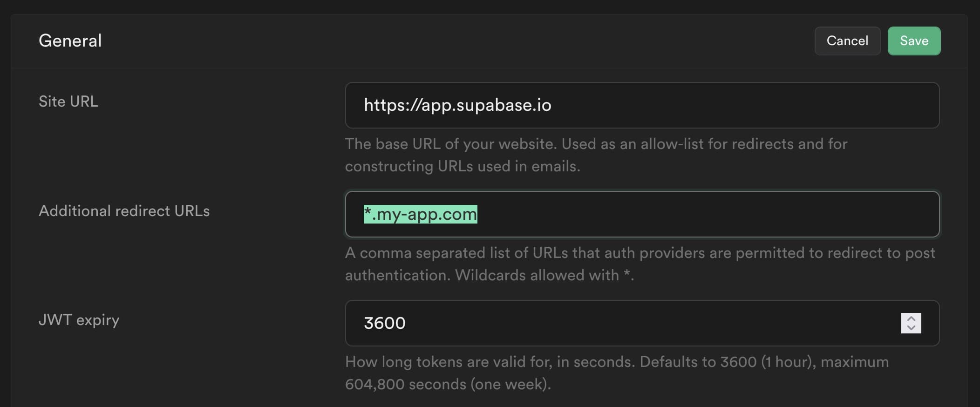980x407 pixels.
Task: Click the Additional redirect URLs label
Action: pyautogui.click(x=124, y=211)
